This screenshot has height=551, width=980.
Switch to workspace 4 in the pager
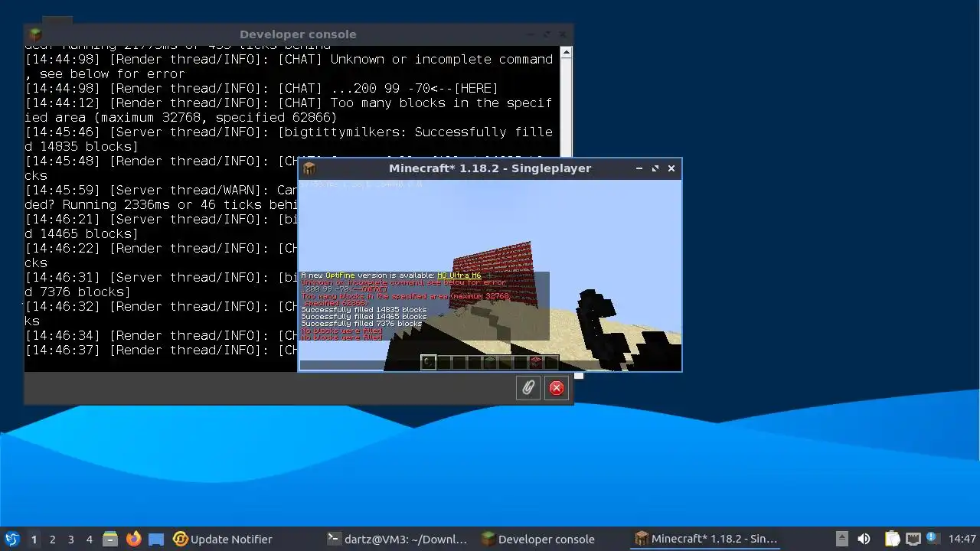[x=89, y=539]
